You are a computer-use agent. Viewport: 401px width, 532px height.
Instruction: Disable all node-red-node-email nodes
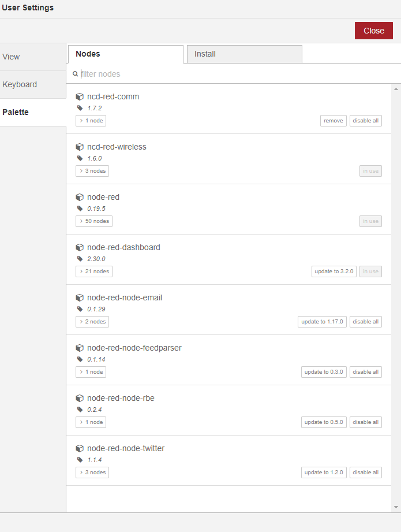point(366,322)
